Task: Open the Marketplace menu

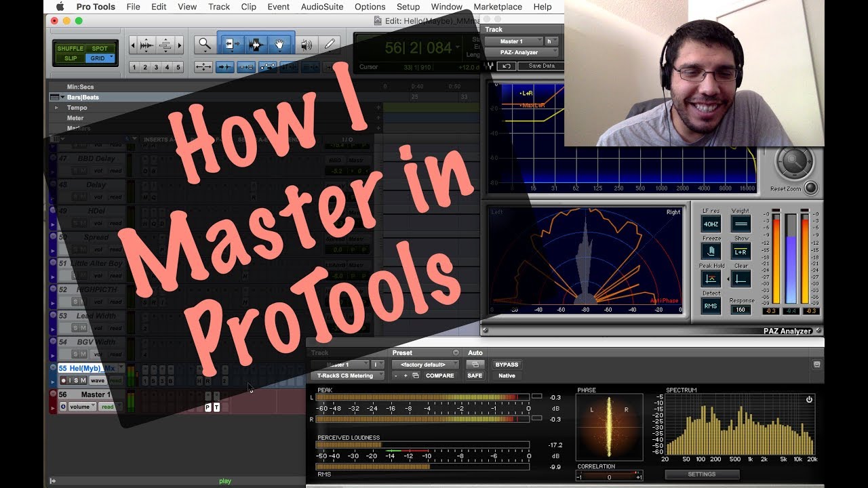Action: pyautogui.click(x=498, y=7)
